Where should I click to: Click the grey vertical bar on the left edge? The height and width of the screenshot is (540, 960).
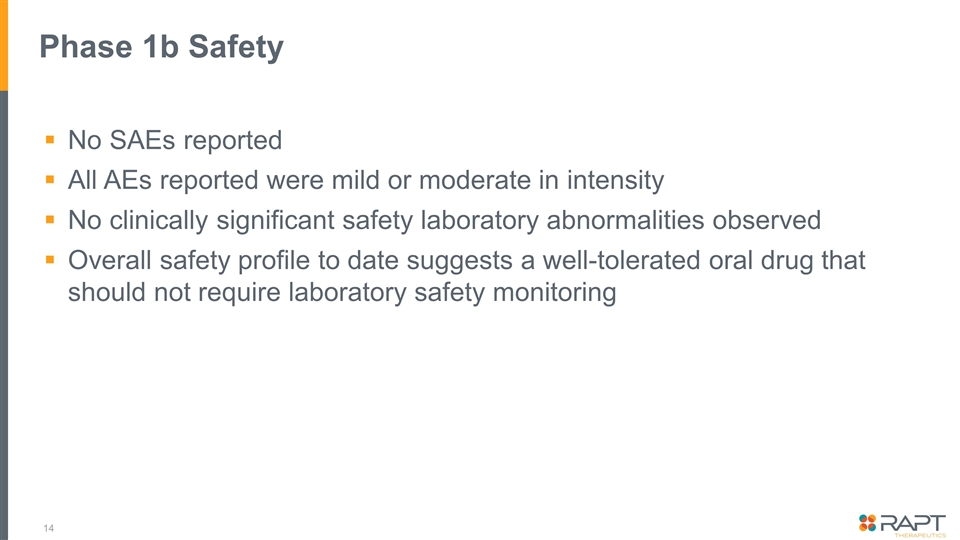pos(4,315)
